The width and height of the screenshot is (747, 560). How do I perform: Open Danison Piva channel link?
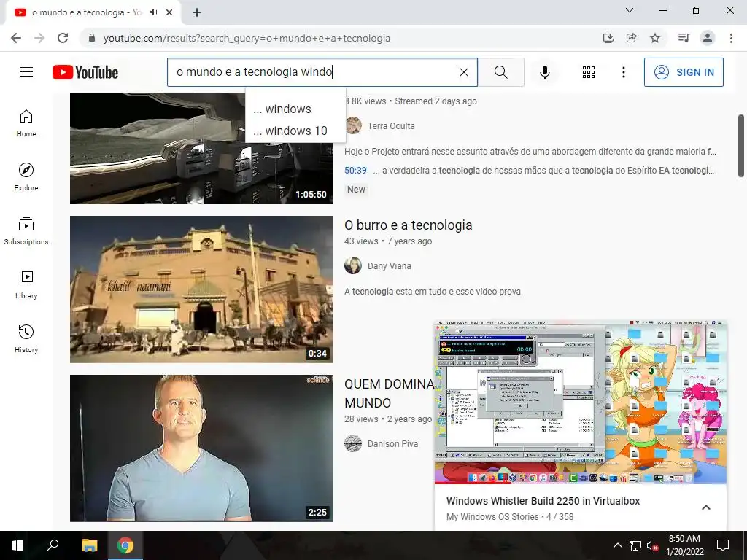point(392,443)
